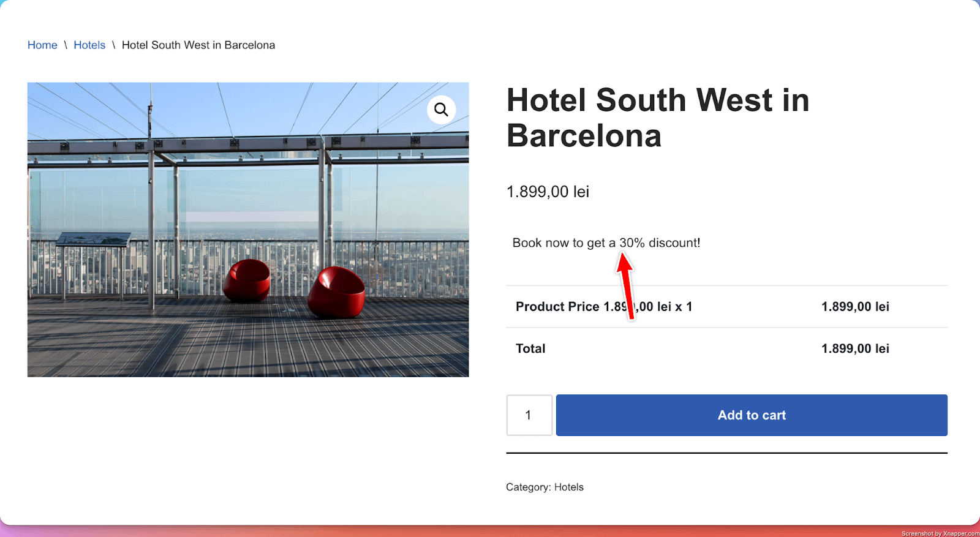The image size is (980, 537).
Task: Click the 'Product Price' row label
Action: pyautogui.click(x=557, y=307)
